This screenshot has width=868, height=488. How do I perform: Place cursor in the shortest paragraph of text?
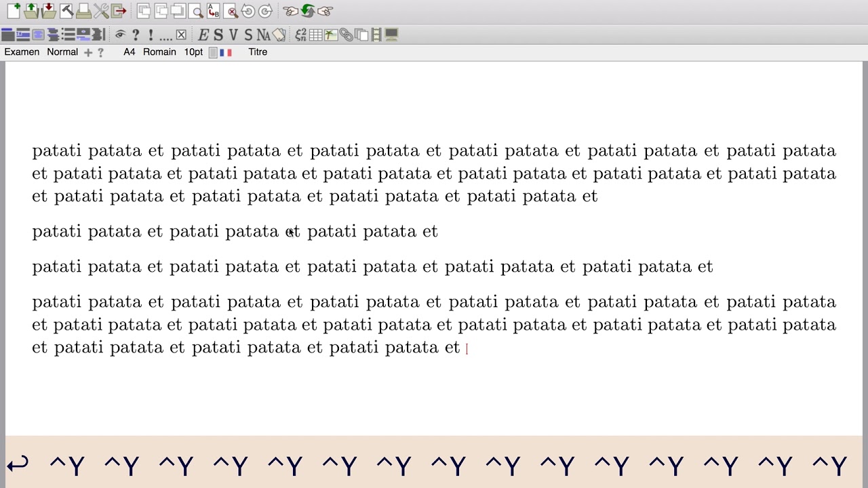(235, 232)
